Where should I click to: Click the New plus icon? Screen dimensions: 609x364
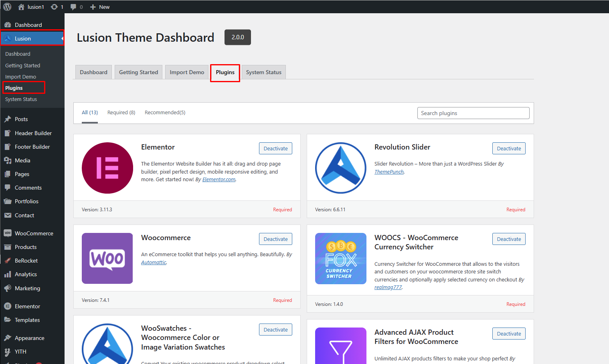click(93, 7)
